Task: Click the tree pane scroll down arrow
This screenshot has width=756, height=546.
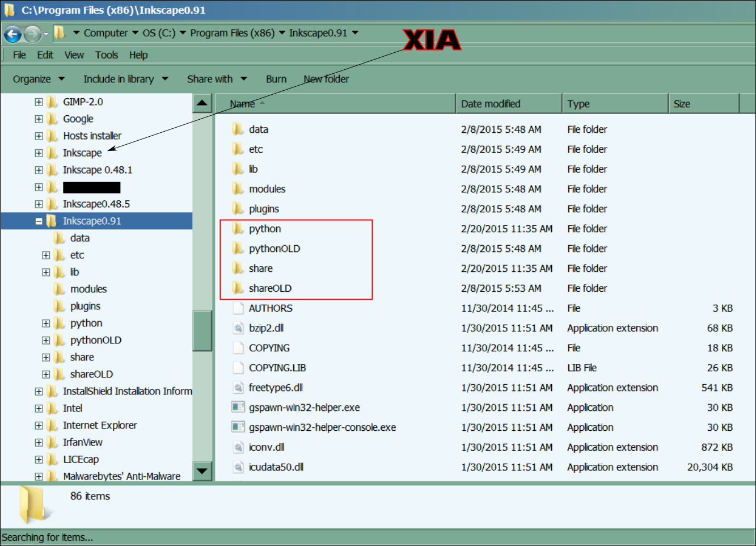Action: [x=202, y=471]
